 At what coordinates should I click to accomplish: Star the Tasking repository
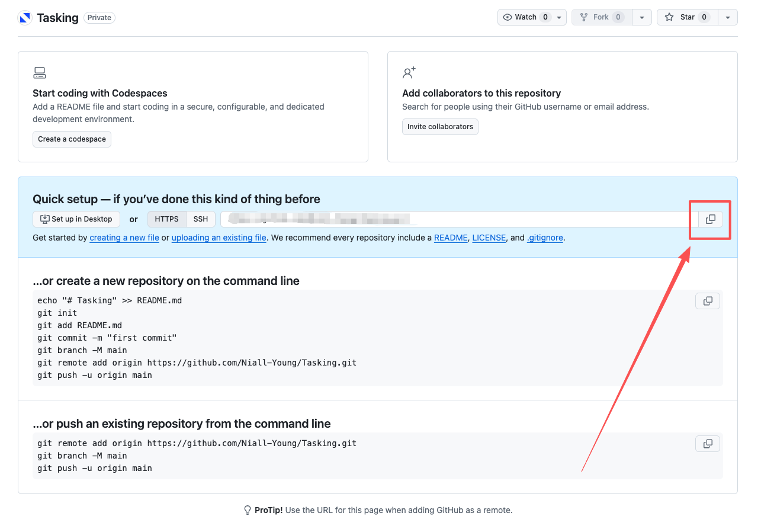pyautogui.click(x=687, y=17)
